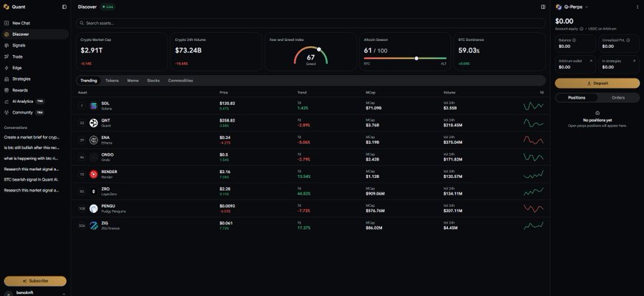644x296 pixels.
Task: Click the Render coin logo
Action: (x=94, y=174)
